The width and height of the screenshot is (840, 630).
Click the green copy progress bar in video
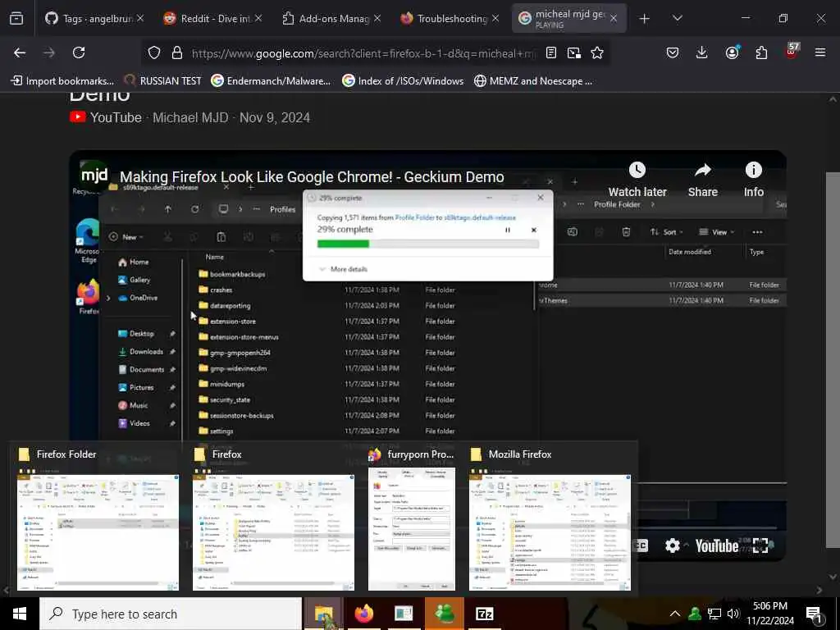(x=343, y=244)
